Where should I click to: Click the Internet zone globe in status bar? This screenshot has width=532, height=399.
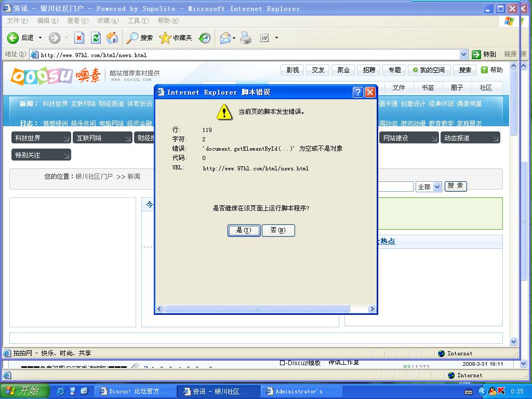(442, 353)
